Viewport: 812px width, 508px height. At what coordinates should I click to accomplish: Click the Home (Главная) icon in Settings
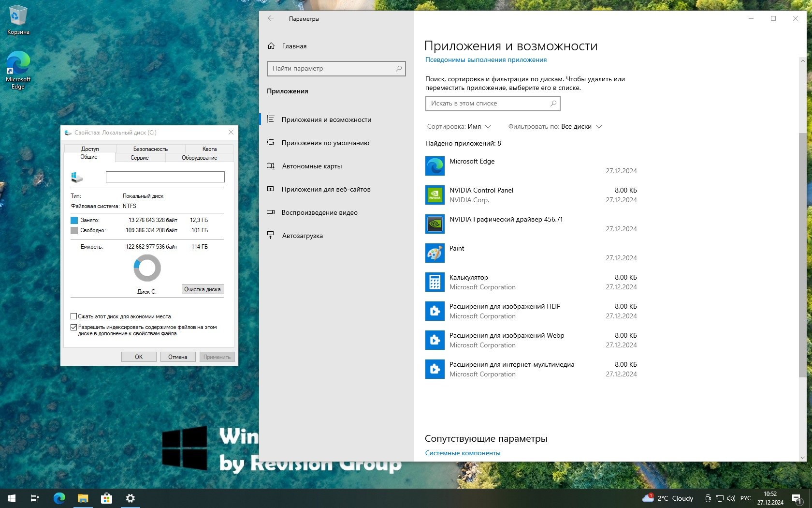pyautogui.click(x=271, y=46)
